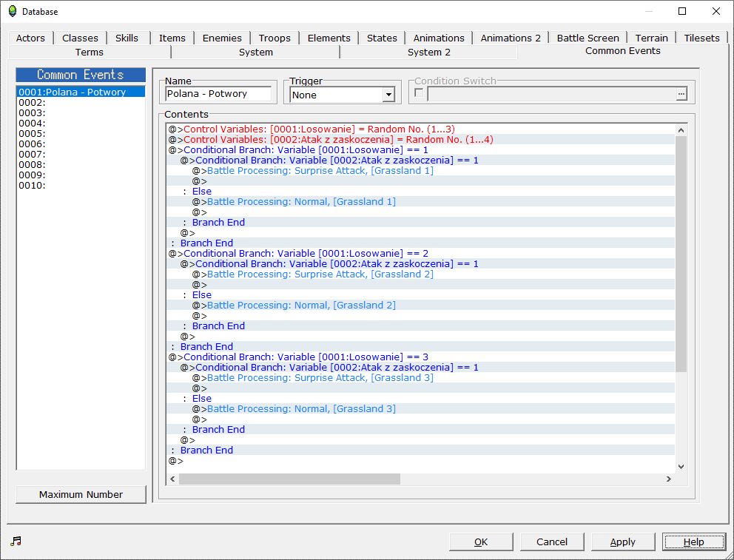Image resolution: width=734 pixels, height=560 pixels.
Task: Select common event 0004 in the list
Action: pos(81,123)
